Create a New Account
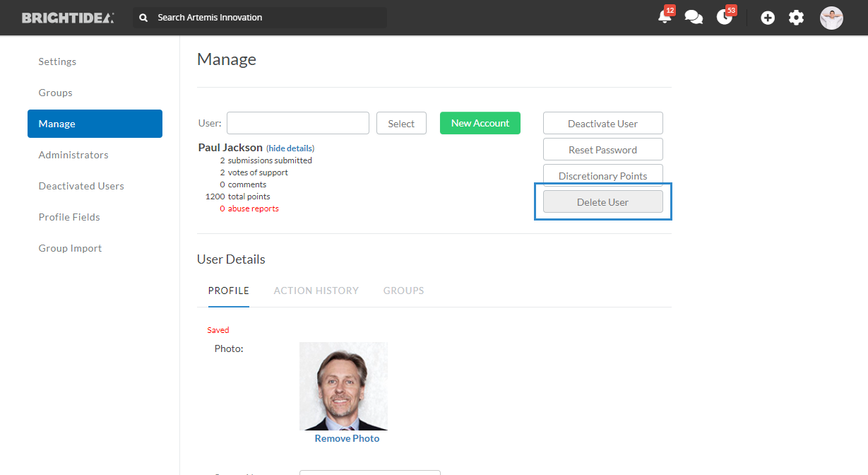Screen dimensions: 868x475 tap(480, 123)
